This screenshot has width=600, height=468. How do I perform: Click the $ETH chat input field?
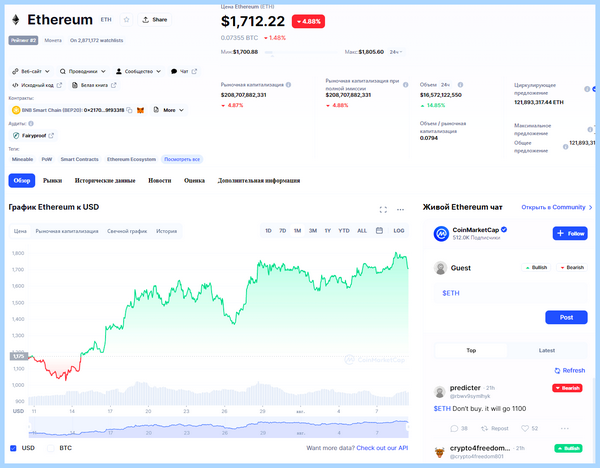point(510,293)
